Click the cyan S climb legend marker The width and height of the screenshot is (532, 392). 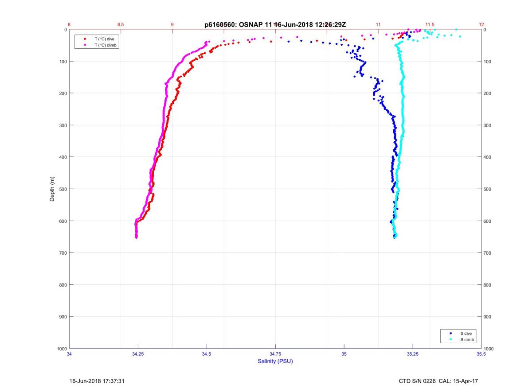tap(451, 339)
